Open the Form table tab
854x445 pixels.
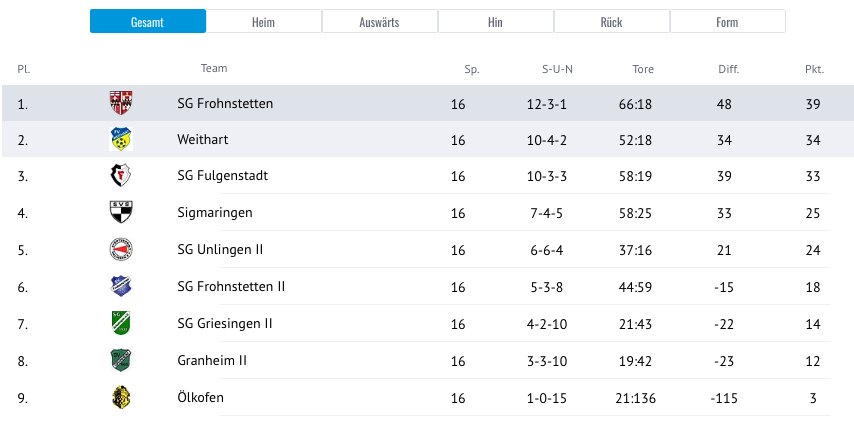click(728, 22)
